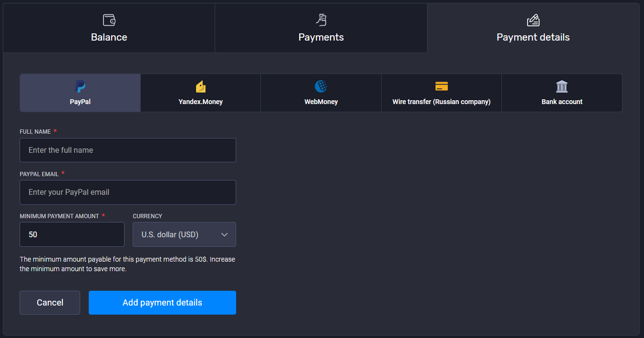
Task: Select the Payment details tab
Action: click(533, 28)
